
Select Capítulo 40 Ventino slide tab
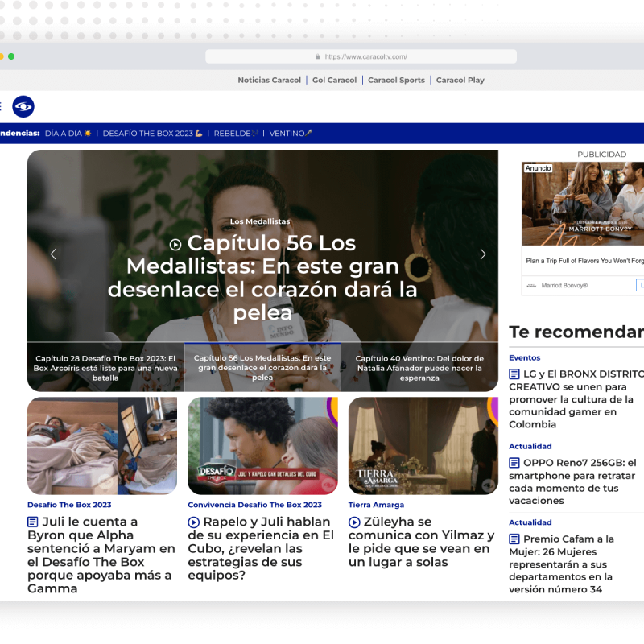[419, 368]
